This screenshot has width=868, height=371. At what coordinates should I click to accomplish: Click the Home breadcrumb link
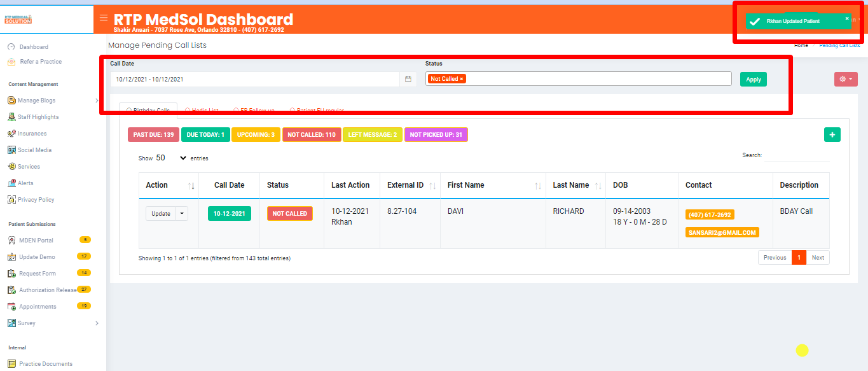[x=801, y=46]
